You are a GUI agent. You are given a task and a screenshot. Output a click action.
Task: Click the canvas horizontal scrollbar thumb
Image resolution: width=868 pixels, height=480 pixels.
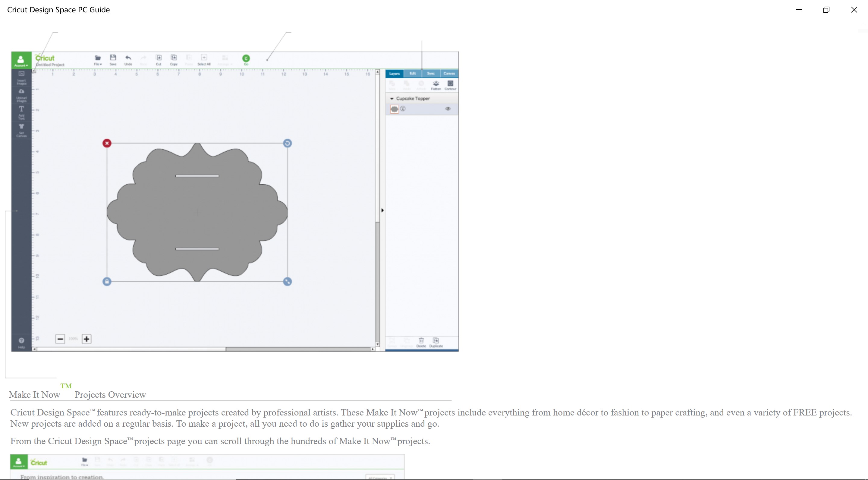click(298, 349)
